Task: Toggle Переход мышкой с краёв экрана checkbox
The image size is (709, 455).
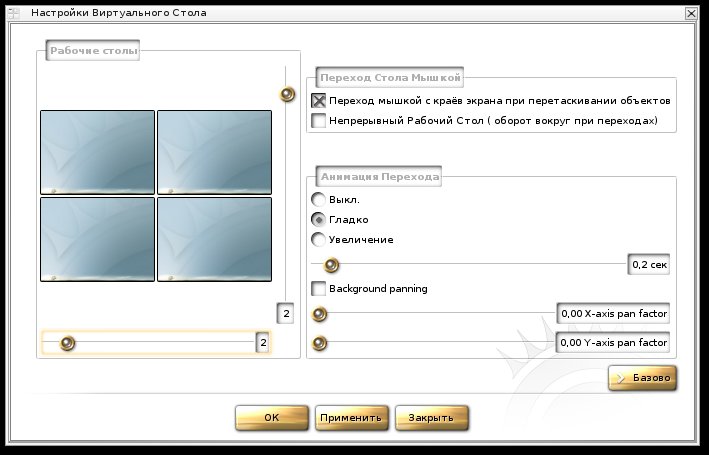Action: click(318, 100)
